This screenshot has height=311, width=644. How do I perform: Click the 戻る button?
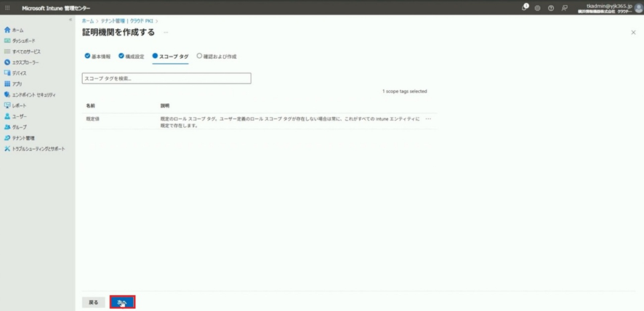[x=93, y=302]
